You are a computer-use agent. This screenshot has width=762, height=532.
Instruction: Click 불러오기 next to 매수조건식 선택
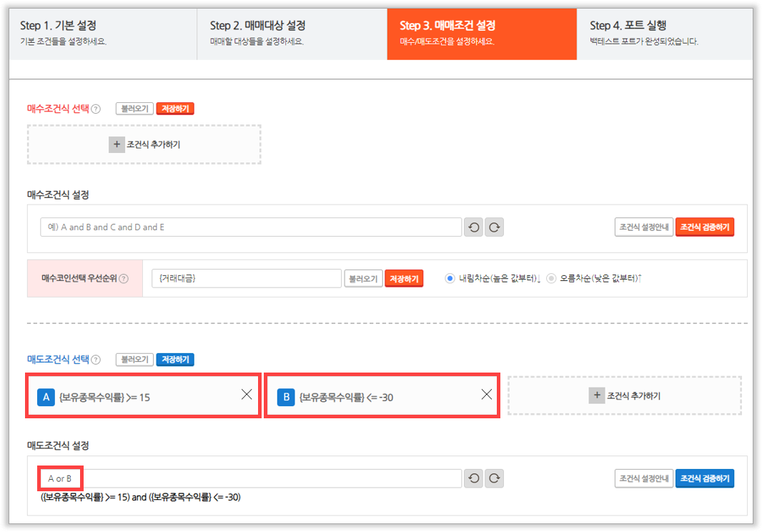tap(134, 109)
